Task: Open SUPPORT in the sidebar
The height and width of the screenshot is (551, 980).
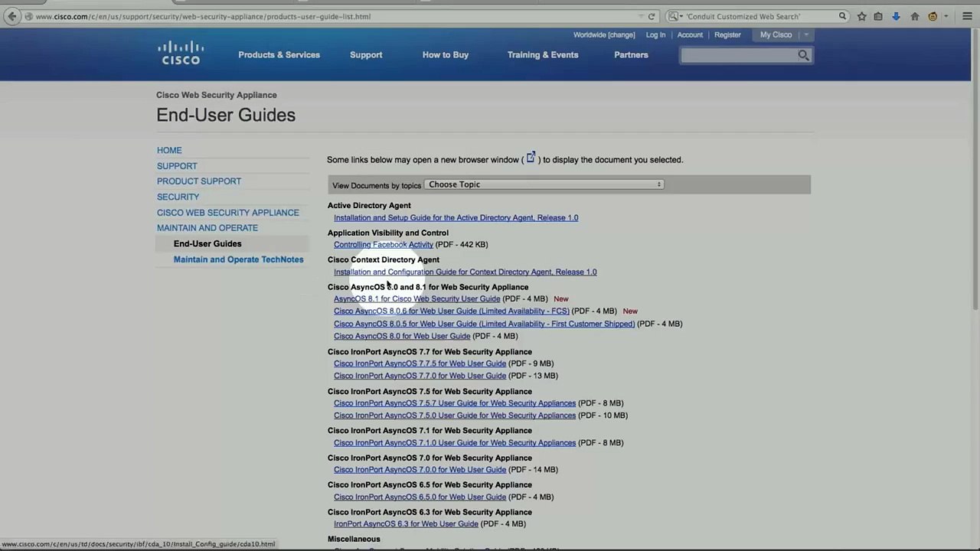Action: pyautogui.click(x=177, y=166)
